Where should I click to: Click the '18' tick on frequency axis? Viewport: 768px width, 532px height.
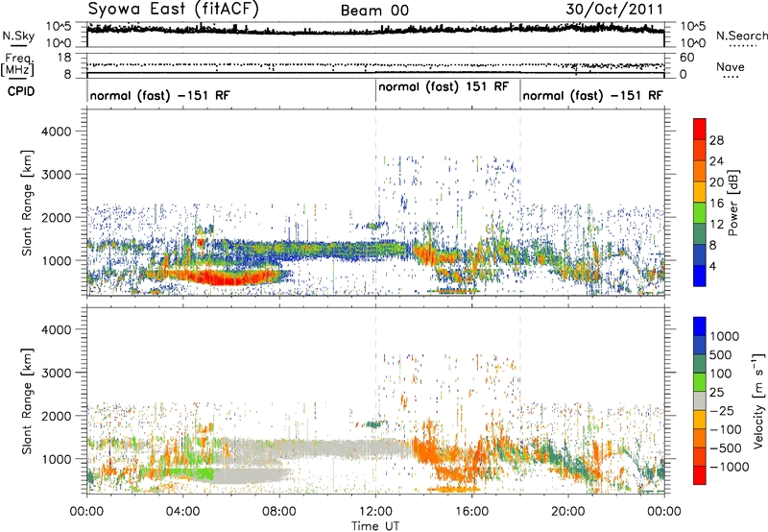coord(64,58)
